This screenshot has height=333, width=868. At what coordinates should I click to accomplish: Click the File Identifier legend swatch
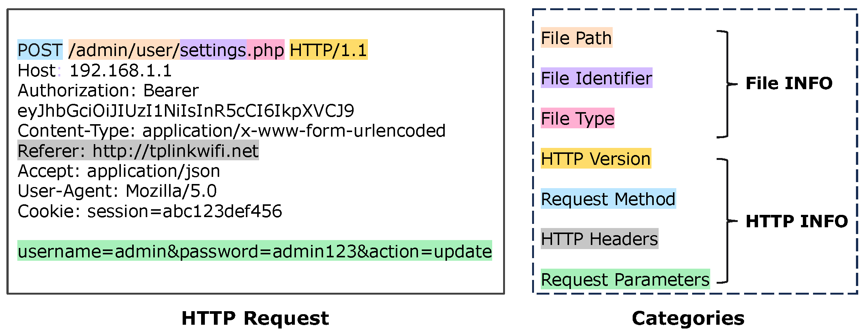pos(596,78)
